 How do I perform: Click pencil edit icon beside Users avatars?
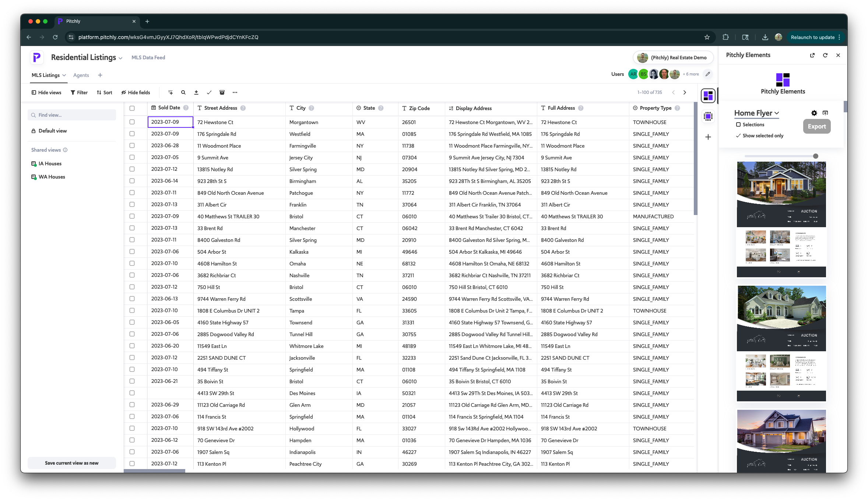click(707, 74)
